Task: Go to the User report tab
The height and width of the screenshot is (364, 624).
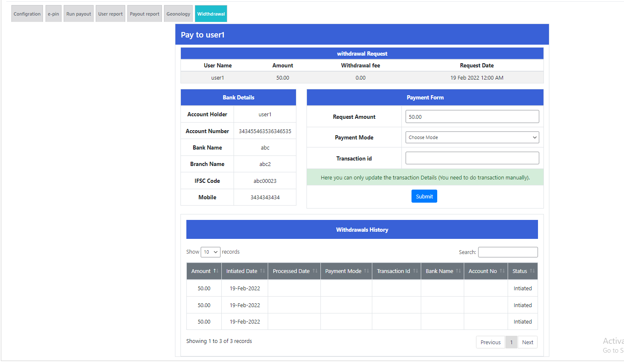Action: pyautogui.click(x=110, y=14)
